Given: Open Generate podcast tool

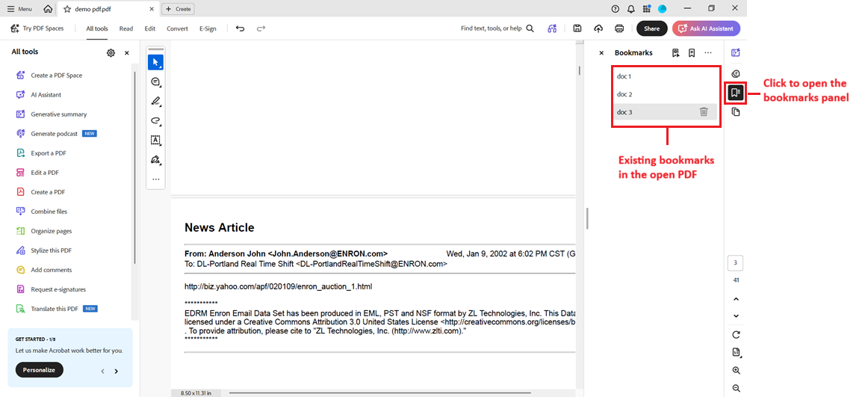Looking at the screenshot, I should 56,133.
